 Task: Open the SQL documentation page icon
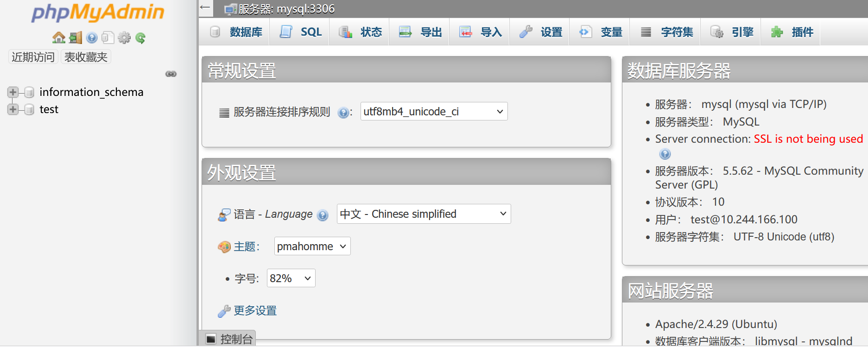(108, 38)
